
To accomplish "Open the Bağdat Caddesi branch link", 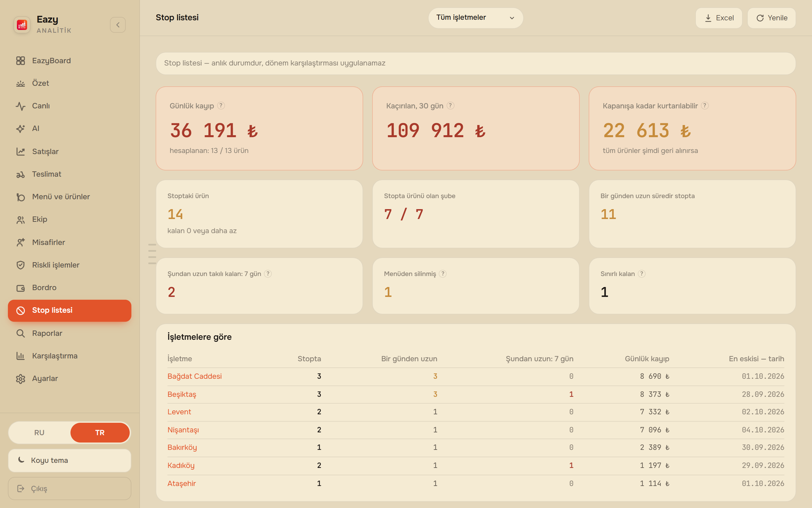I will point(195,376).
